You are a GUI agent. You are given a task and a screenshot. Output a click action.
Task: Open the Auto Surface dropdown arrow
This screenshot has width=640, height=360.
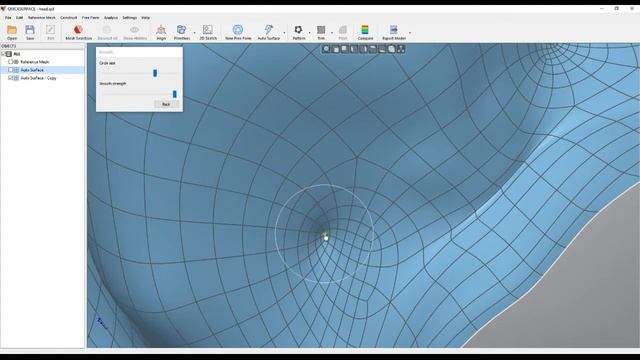[x=284, y=33]
